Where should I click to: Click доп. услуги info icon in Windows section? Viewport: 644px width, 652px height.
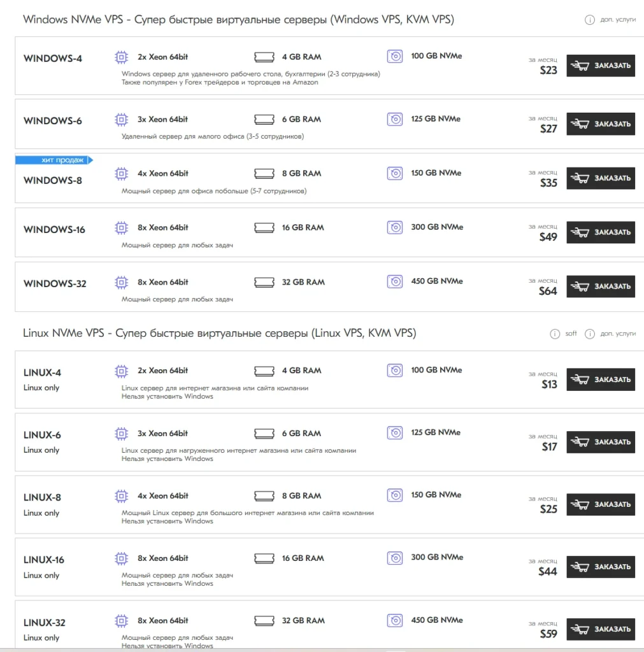click(x=589, y=20)
